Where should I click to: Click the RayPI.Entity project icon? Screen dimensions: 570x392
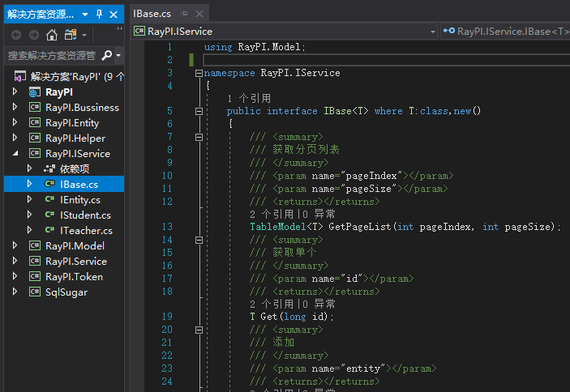[x=35, y=122]
